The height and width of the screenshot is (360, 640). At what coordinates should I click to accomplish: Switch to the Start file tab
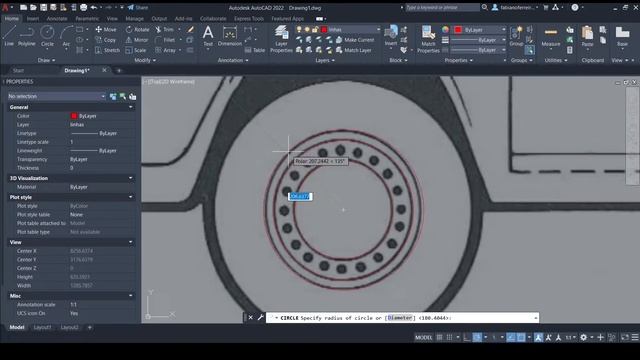[x=18, y=70]
